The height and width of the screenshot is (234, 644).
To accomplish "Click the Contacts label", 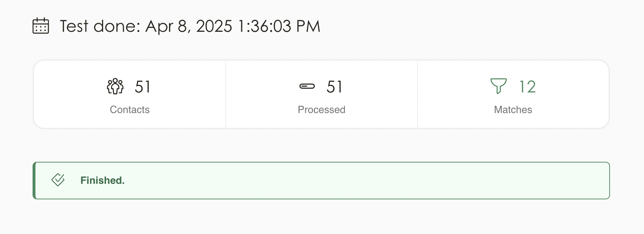I will tap(130, 110).
